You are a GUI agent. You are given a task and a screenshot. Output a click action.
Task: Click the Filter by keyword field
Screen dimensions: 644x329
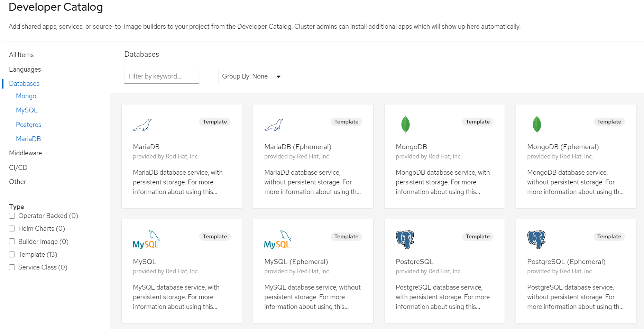(162, 76)
